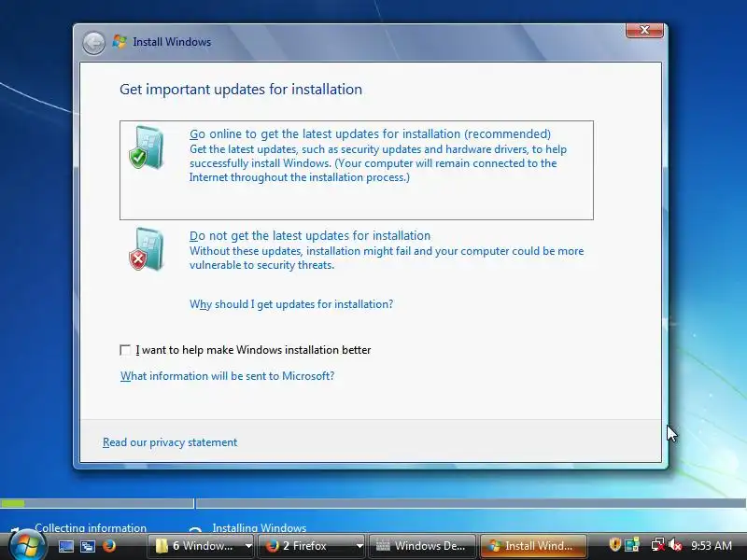Image resolution: width=747 pixels, height=560 pixels.
Task: Click the muted volume tray icon
Action: coord(674,544)
